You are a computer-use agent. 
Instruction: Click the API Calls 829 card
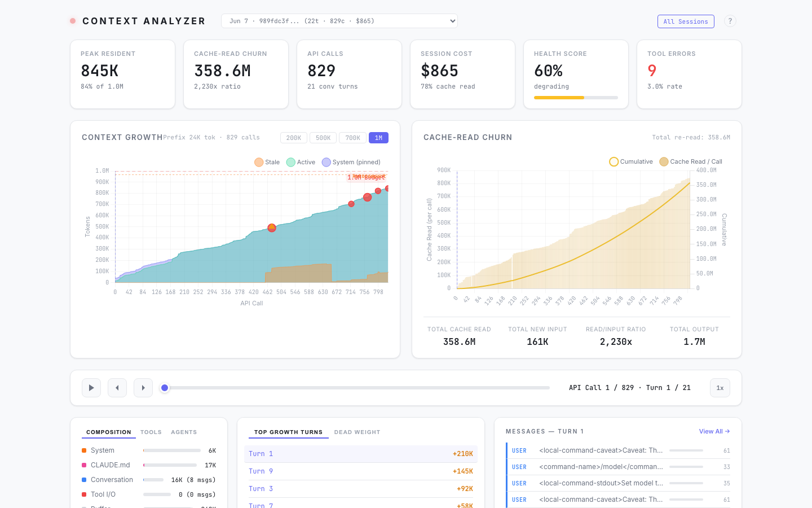point(349,74)
